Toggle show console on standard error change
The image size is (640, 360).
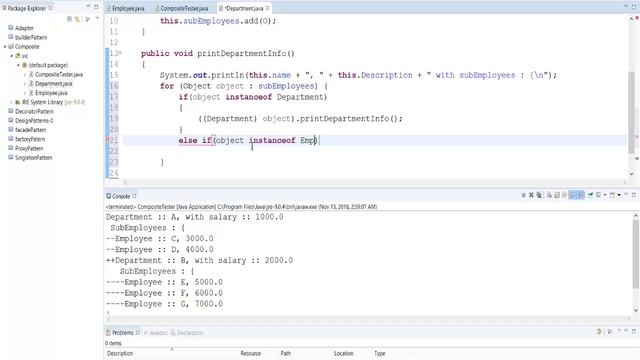click(x=580, y=195)
